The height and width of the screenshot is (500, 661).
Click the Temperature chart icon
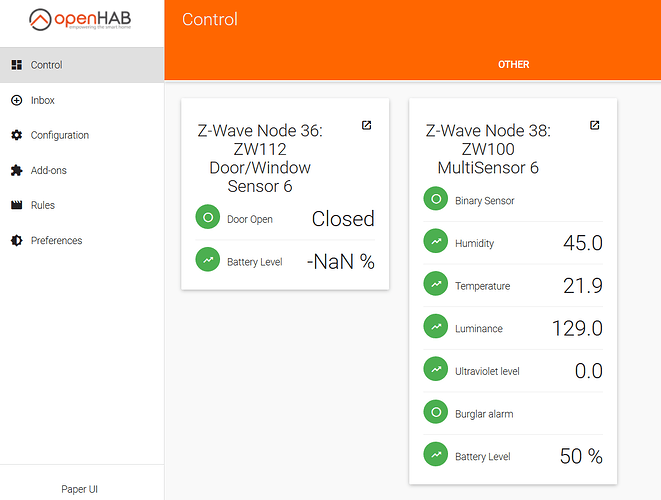436,285
